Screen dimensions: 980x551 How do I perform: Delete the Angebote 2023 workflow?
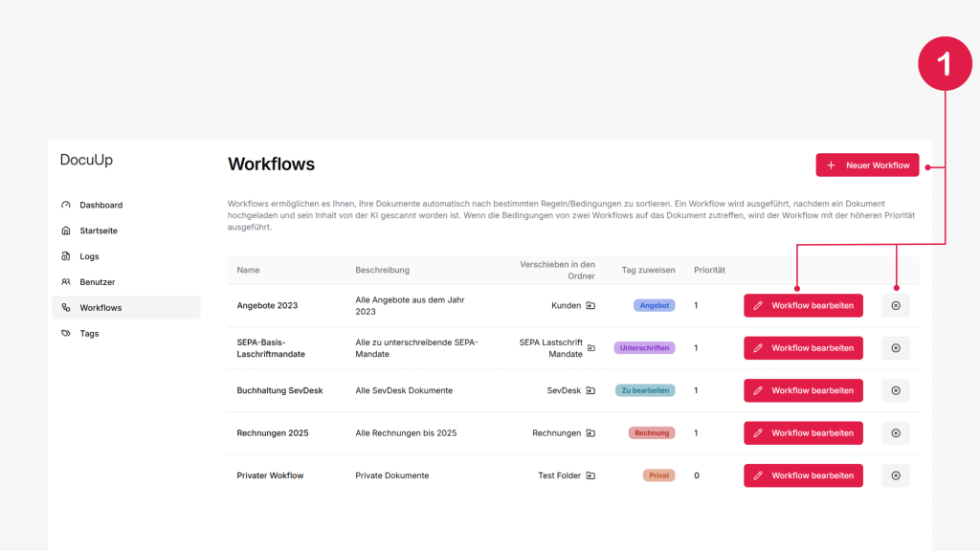[896, 306]
